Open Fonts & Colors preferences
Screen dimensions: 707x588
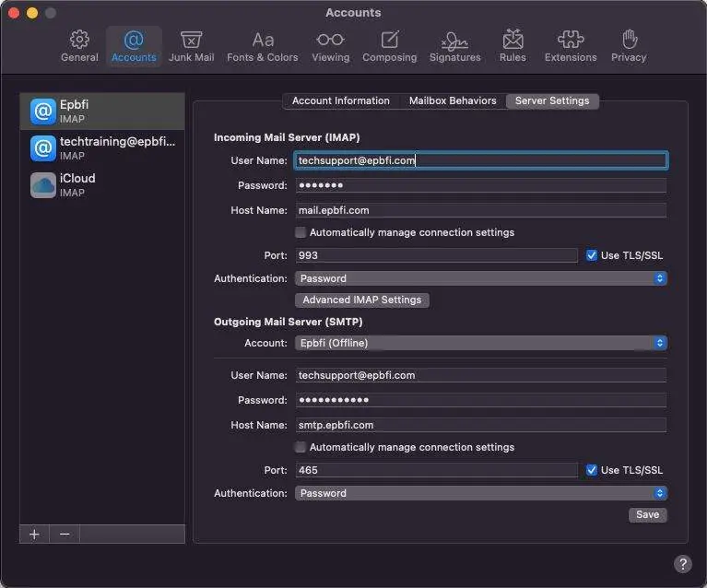point(263,46)
